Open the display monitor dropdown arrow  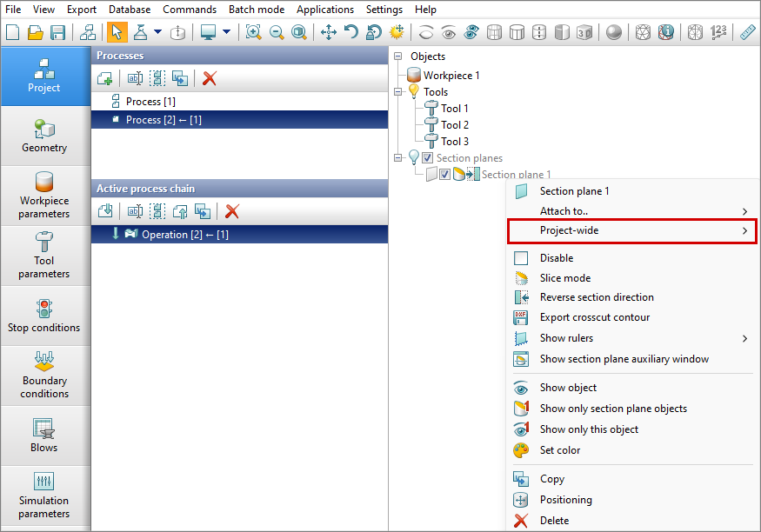226,33
